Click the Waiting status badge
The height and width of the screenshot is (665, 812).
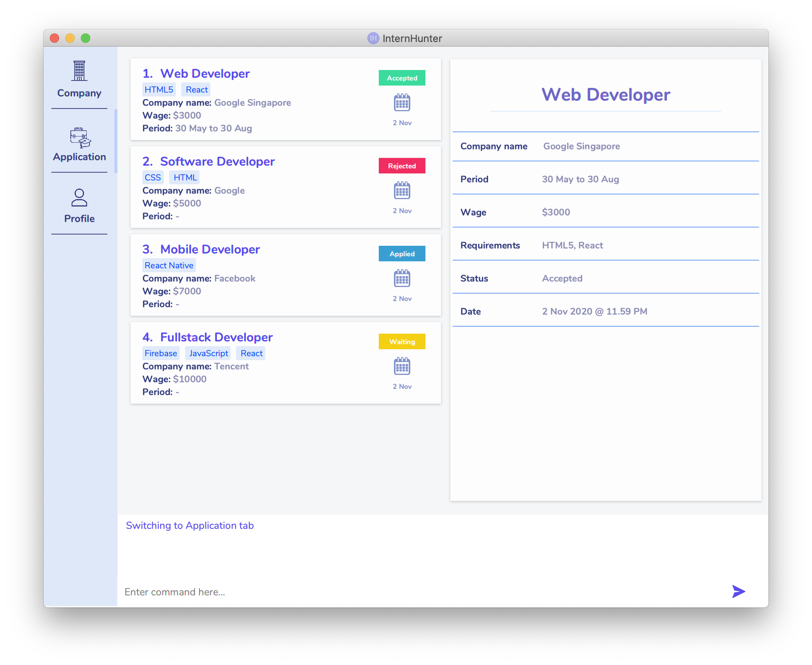pos(402,341)
